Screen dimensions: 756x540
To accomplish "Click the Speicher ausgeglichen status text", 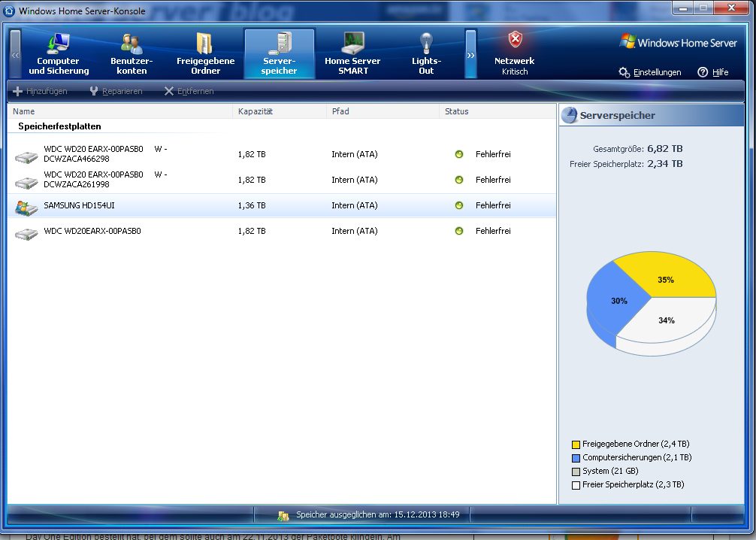I will [377, 515].
